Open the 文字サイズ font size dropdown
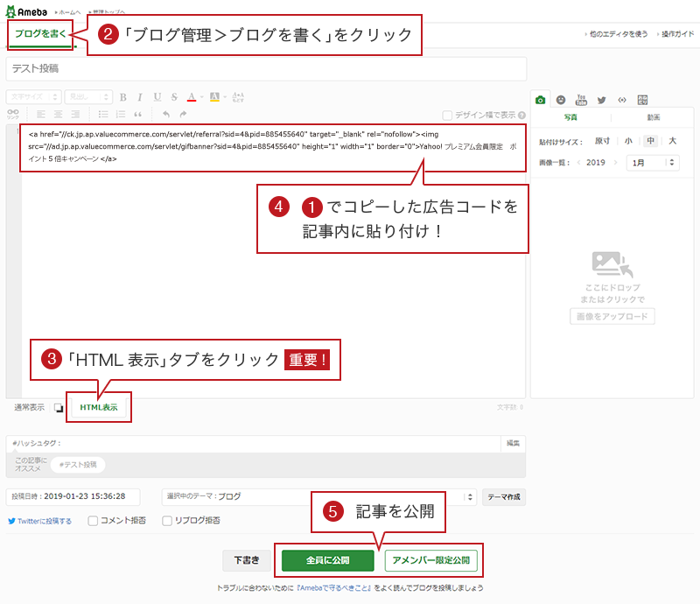 click(x=33, y=97)
